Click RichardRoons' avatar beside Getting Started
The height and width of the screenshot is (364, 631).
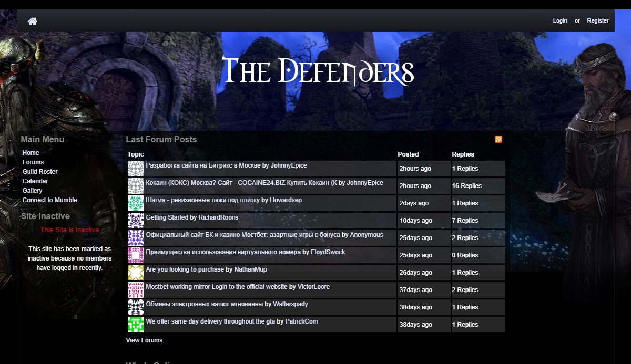click(x=136, y=221)
